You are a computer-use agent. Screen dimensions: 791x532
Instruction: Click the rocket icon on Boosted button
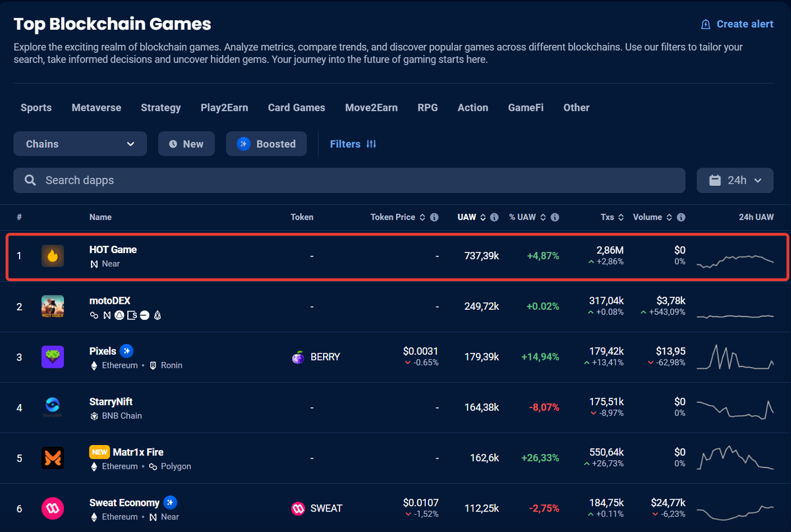tap(244, 144)
